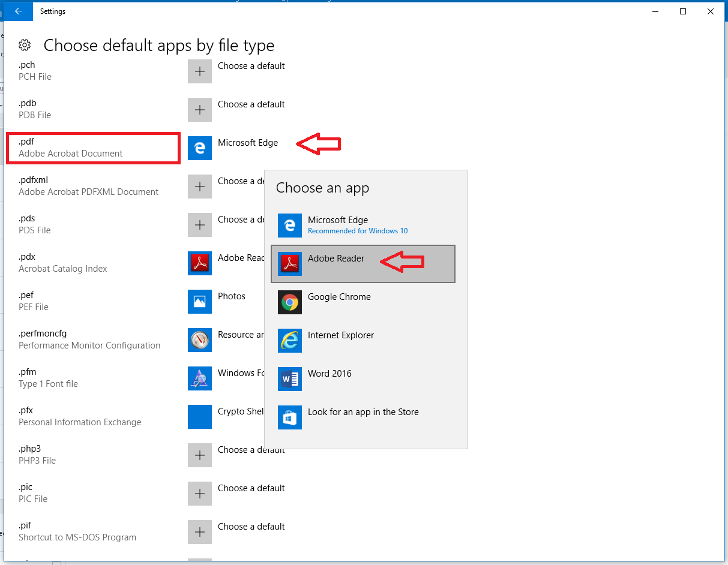The width and height of the screenshot is (728, 565).
Task: Go back using the Settings back arrow
Action: tap(19, 11)
